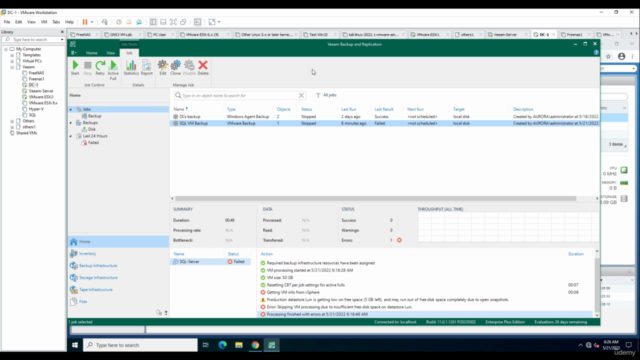Retry the failed job with the Retry icon
This screenshot has width=640, height=360.
click(x=100, y=67)
